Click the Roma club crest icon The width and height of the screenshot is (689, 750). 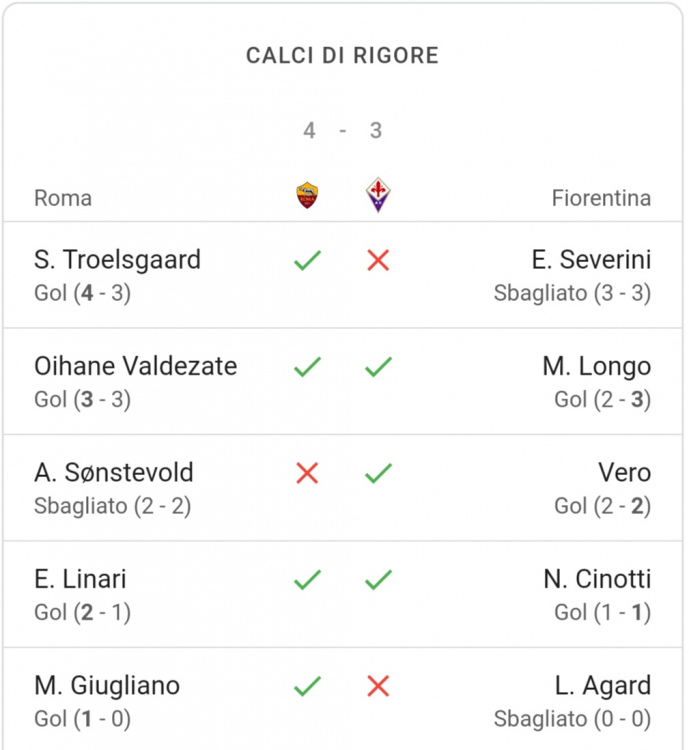point(307,195)
